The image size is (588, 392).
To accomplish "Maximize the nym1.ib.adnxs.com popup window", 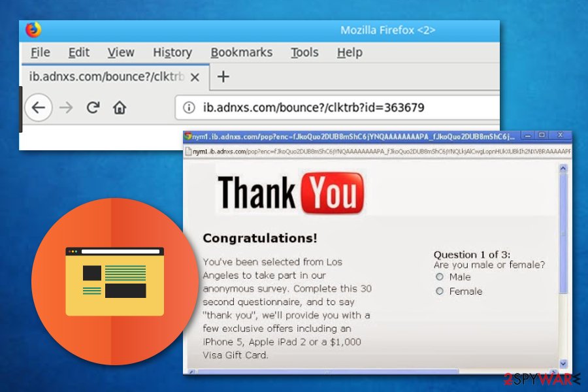I will click(x=542, y=135).
